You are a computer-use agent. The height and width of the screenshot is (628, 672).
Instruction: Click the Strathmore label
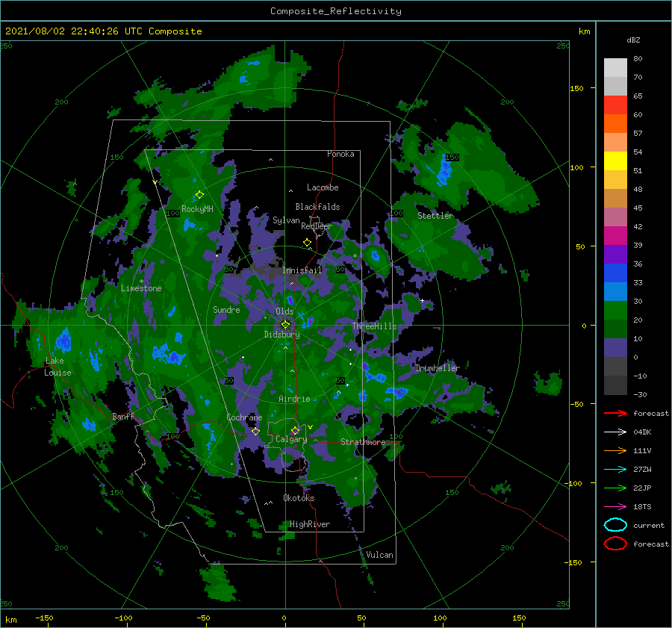[363, 442]
